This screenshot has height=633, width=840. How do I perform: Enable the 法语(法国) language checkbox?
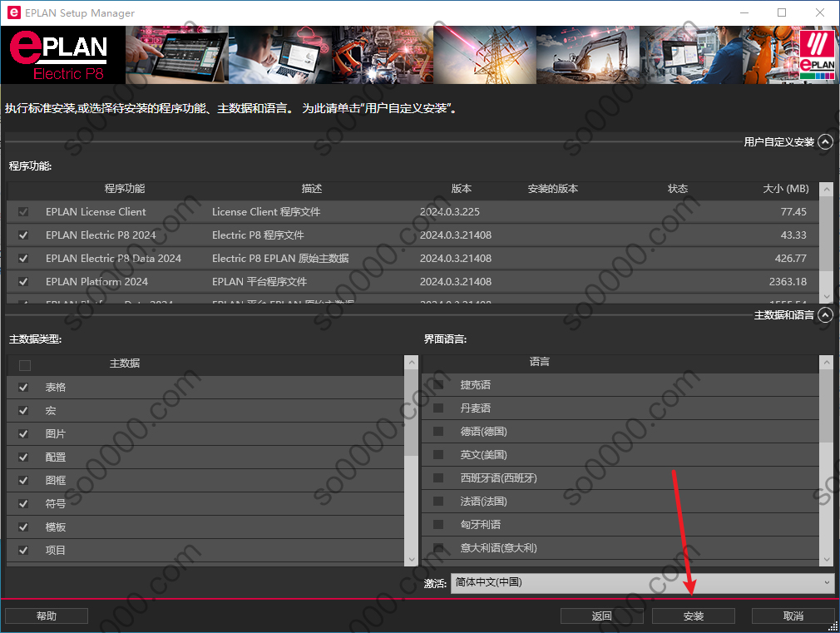[x=438, y=501]
